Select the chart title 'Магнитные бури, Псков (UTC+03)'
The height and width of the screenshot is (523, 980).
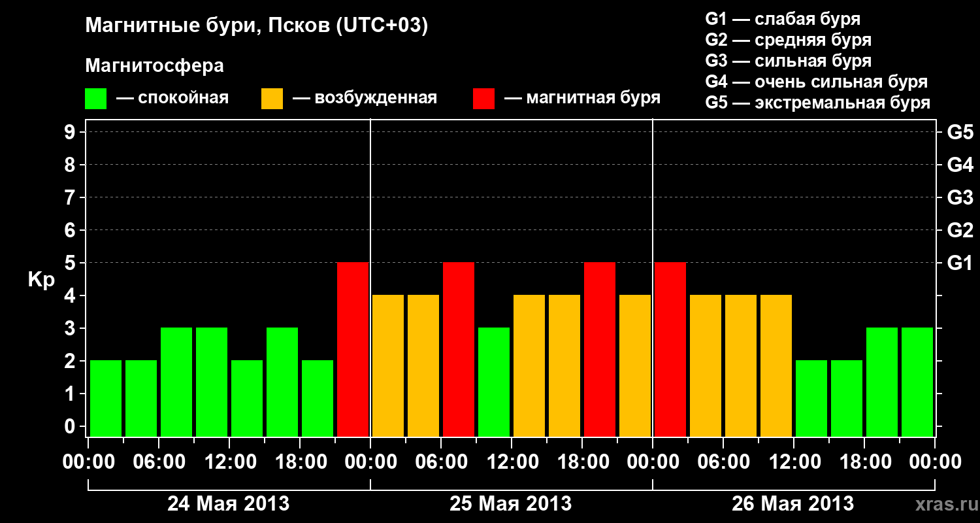click(x=257, y=26)
